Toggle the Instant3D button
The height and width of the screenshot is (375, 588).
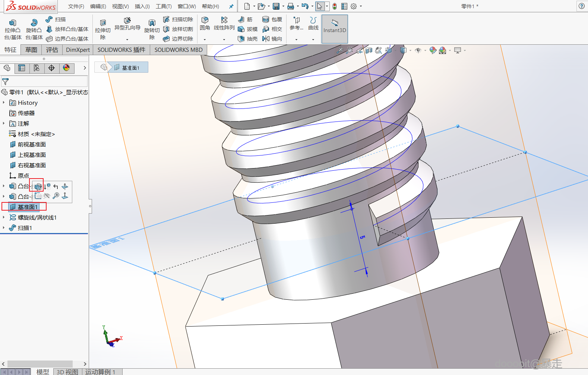pos(335,29)
